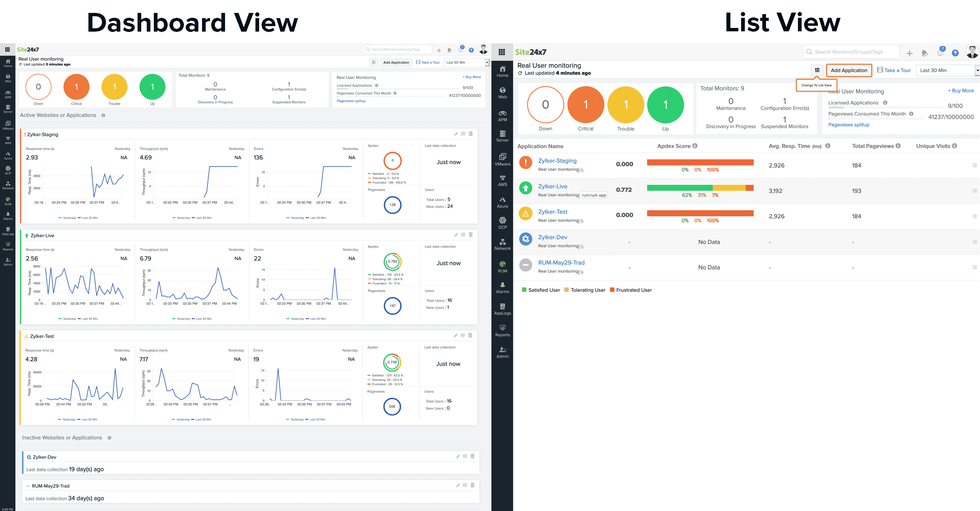Image resolution: width=980 pixels, height=511 pixels.
Task: Expand Last 30 Min dropdown in List View
Action: [947, 70]
